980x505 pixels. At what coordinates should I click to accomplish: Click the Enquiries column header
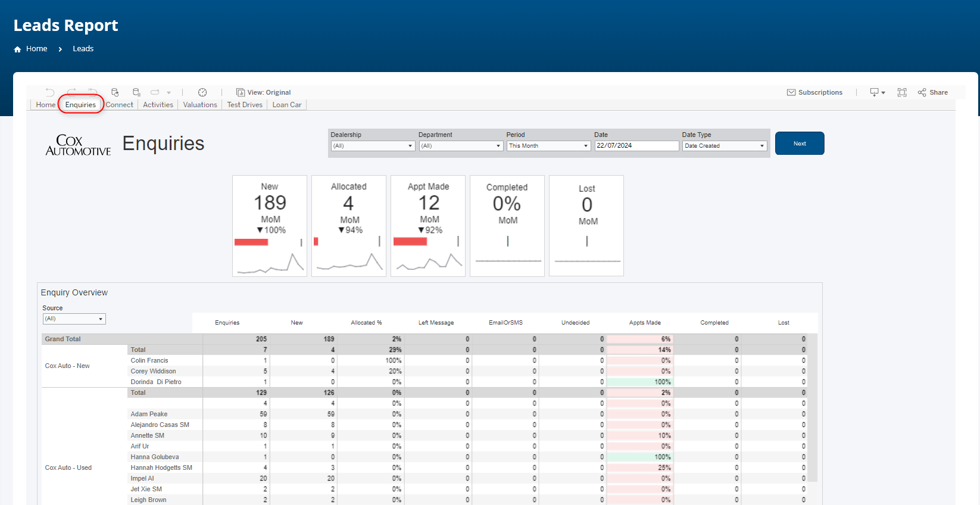[x=227, y=323]
